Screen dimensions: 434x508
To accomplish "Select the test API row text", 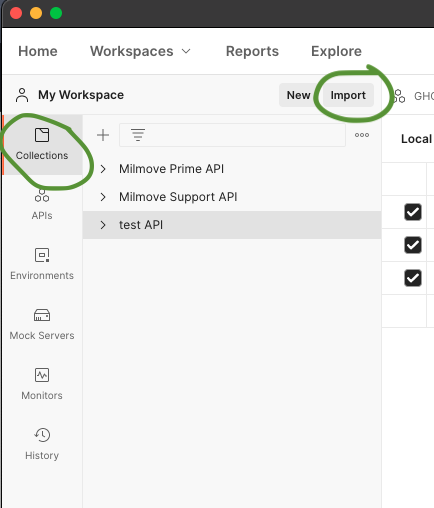I will pyautogui.click(x=141, y=225).
